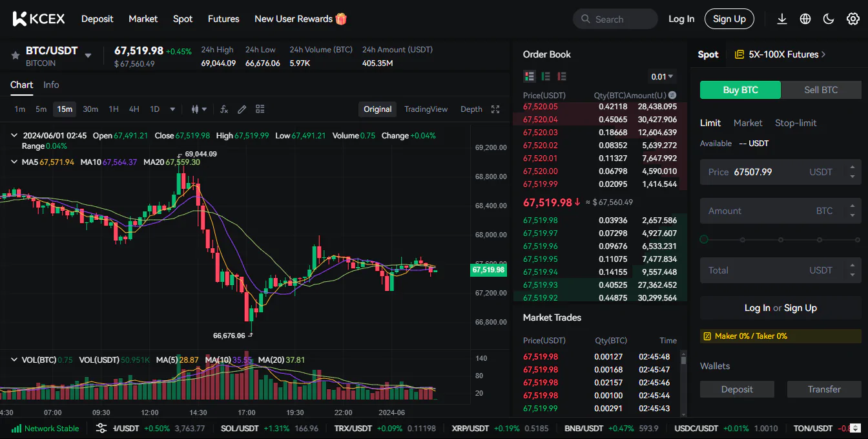868x439 pixels.
Task: Switch chart to Original mode
Action: click(378, 109)
